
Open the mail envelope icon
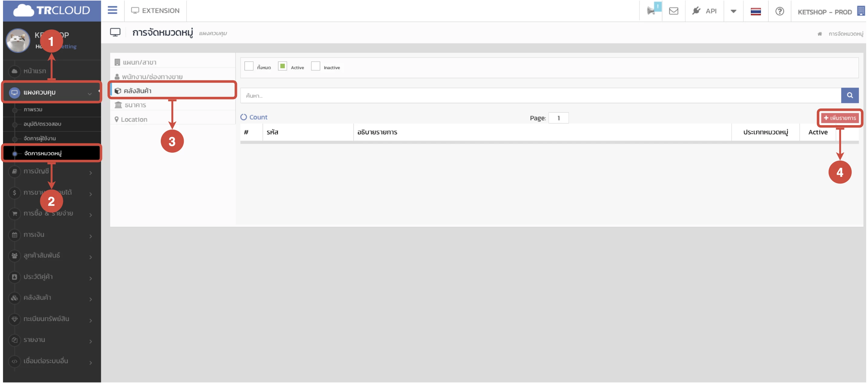pos(673,11)
